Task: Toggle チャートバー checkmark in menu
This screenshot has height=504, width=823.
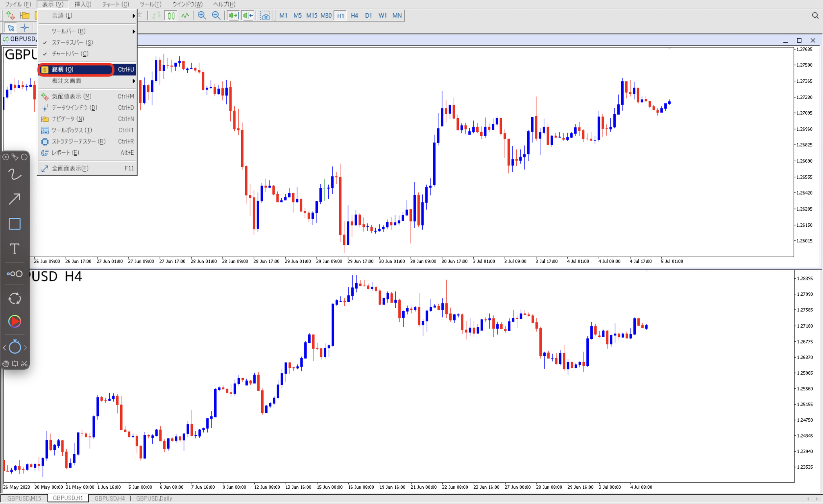Action: point(70,54)
